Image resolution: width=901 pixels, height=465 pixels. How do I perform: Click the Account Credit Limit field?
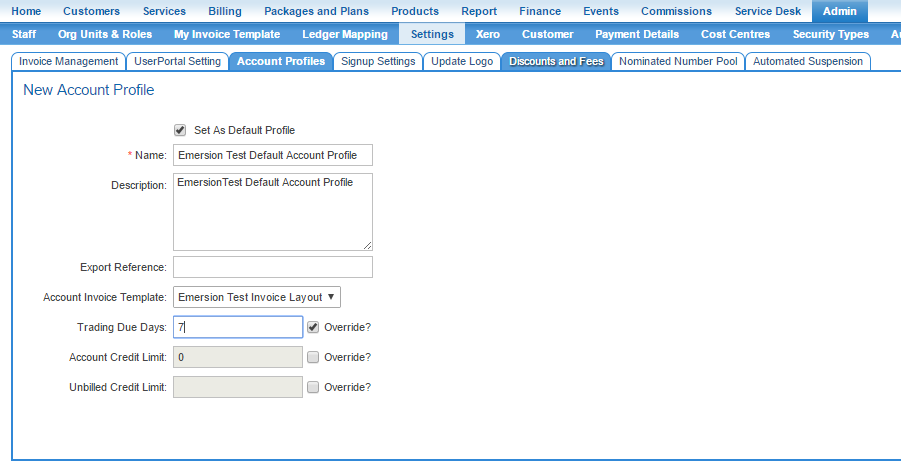[x=238, y=357]
